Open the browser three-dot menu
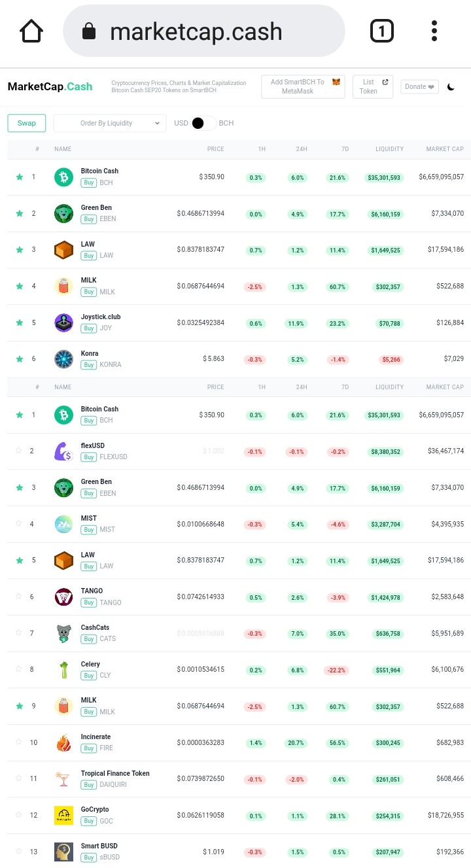Screen dimensions: 471x868 point(434,31)
